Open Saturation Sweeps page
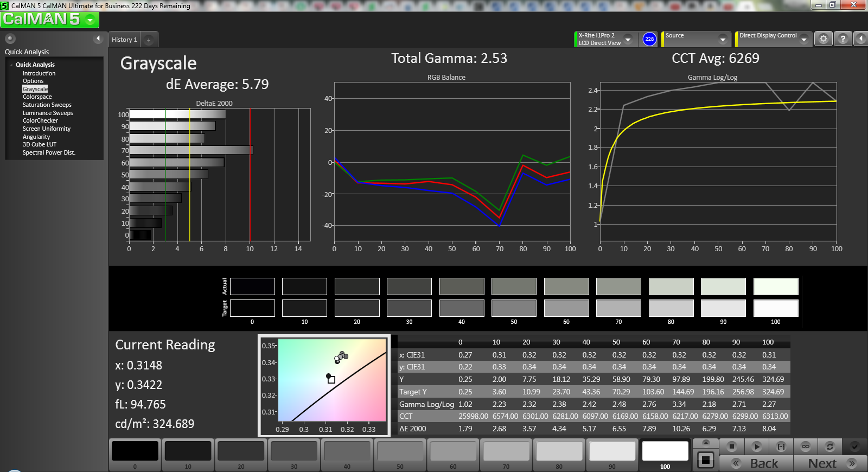868x472 pixels. pos(47,105)
